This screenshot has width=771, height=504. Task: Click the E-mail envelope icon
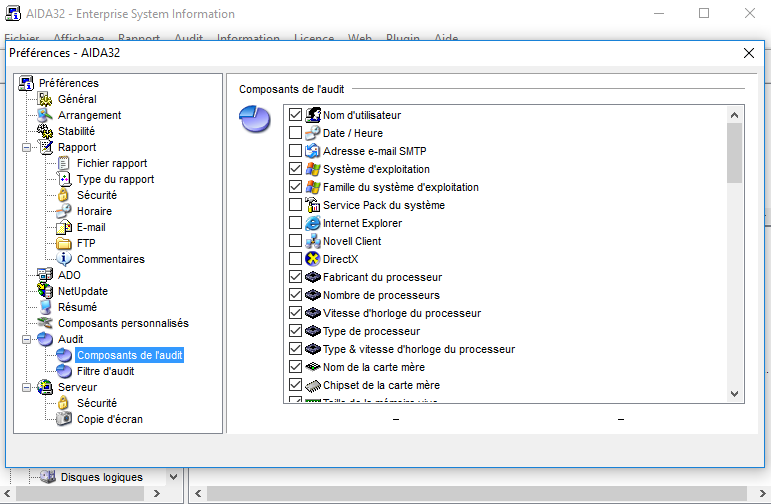point(64,227)
